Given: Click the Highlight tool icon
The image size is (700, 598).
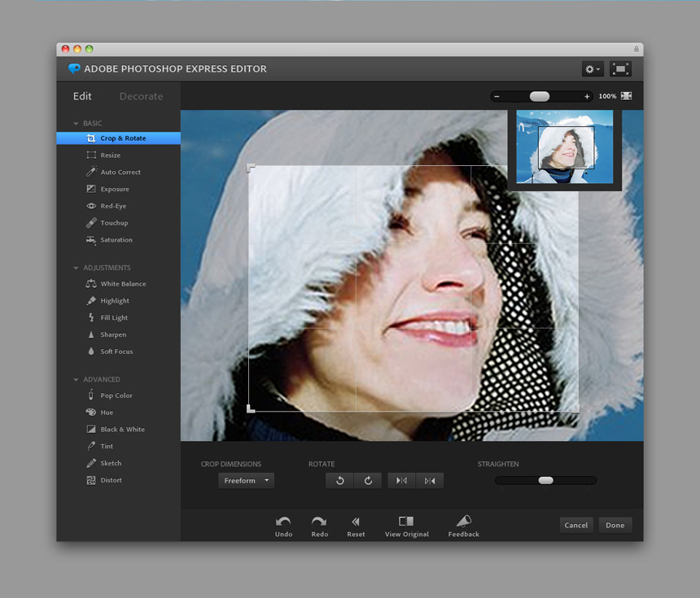Looking at the screenshot, I should [91, 300].
